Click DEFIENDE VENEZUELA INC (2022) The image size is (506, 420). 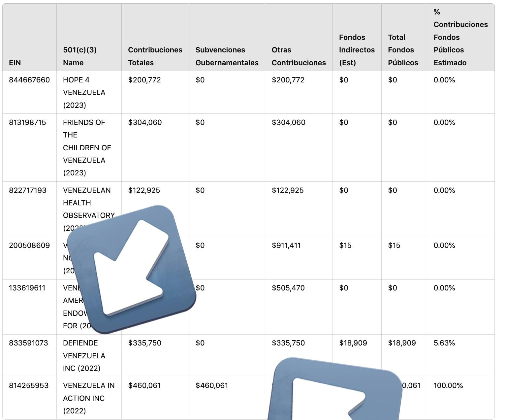pos(84,355)
